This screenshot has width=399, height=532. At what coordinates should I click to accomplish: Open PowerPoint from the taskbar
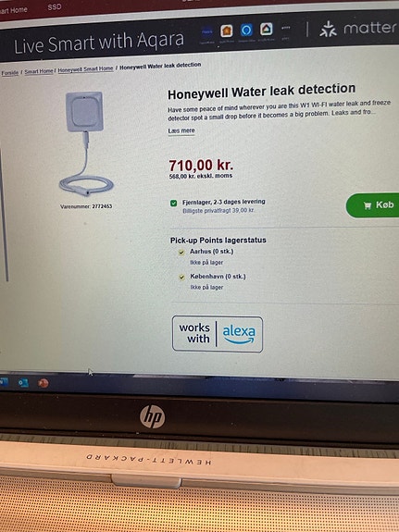(44, 383)
